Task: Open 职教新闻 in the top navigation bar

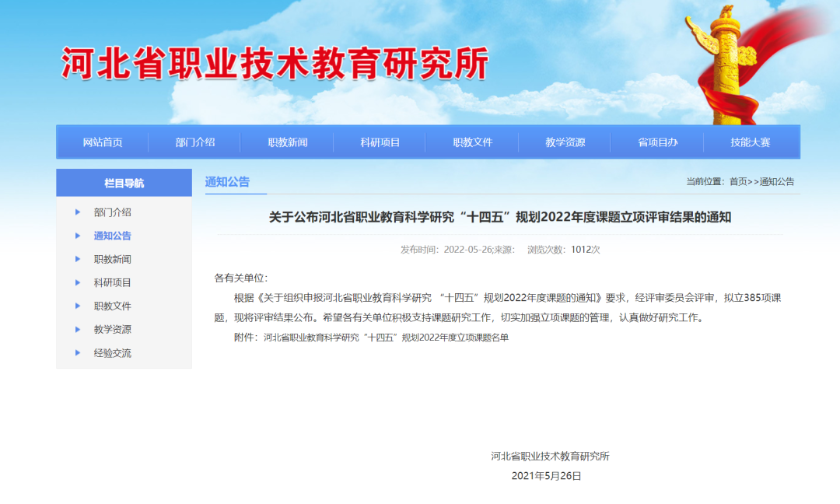Action: (288, 142)
